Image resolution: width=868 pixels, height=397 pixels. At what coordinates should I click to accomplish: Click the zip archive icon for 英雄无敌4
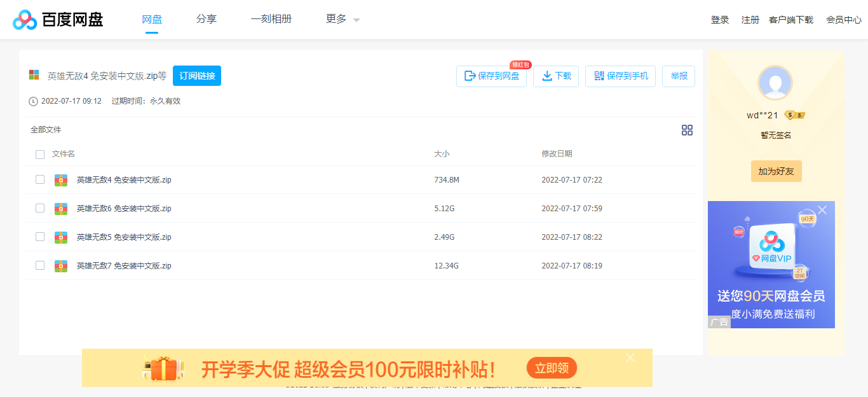pyautogui.click(x=60, y=179)
